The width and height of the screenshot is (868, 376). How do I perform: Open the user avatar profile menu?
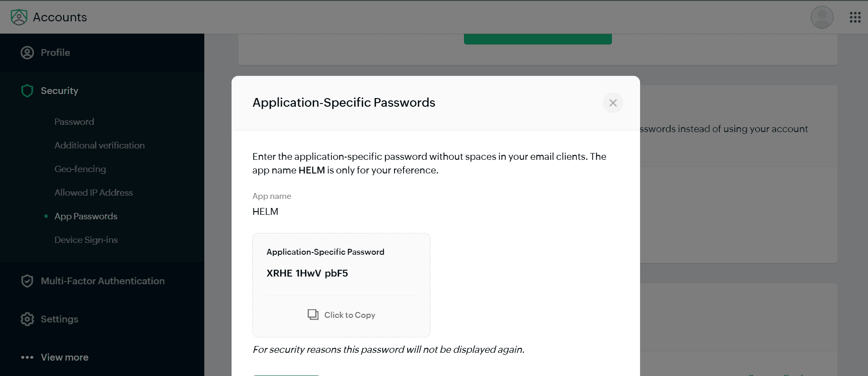click(822, 17)
